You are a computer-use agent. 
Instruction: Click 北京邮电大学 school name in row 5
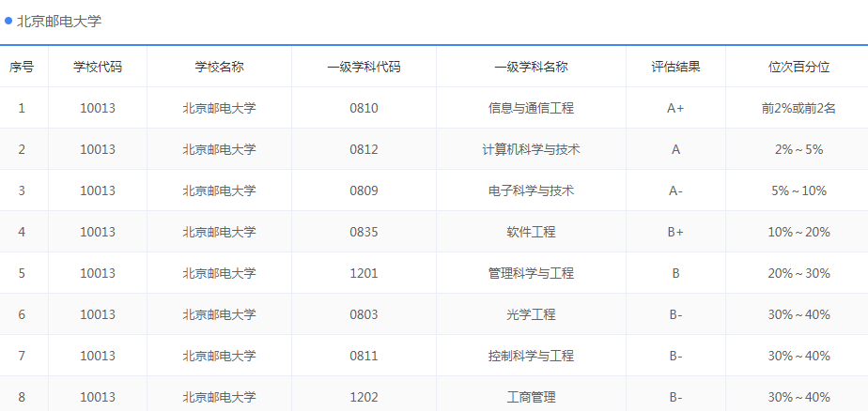point(219,273)
